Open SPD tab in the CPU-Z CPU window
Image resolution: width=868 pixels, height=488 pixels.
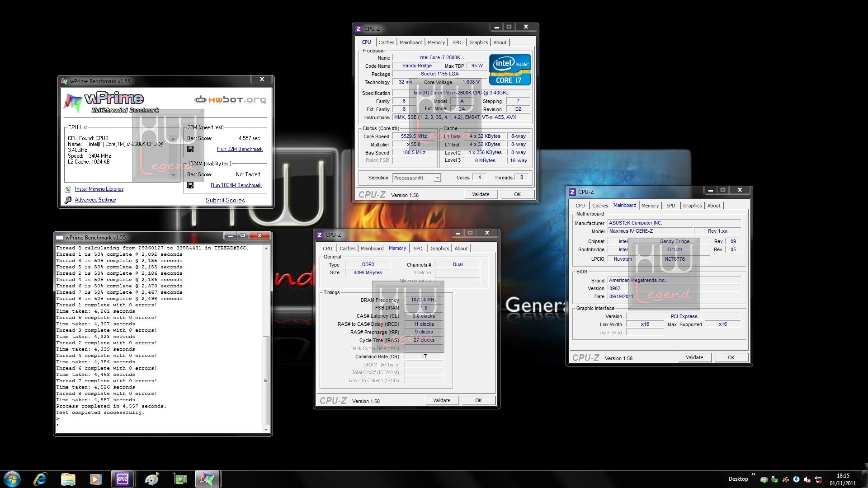pos(457,42)
